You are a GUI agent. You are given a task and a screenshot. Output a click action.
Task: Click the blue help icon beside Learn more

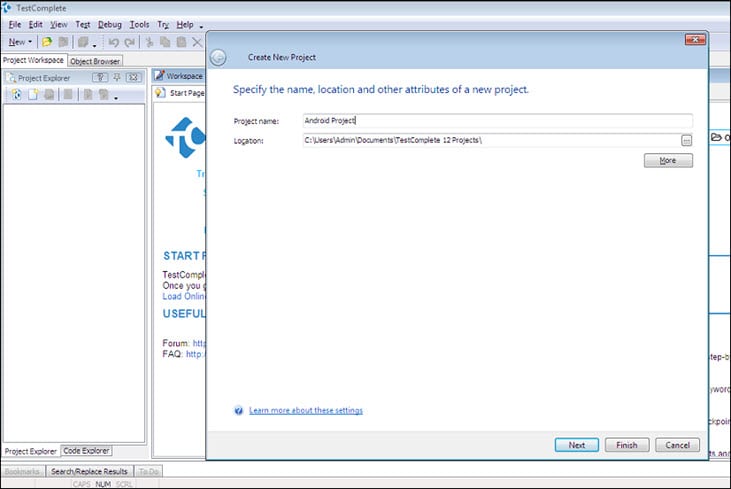(x=239, y=410)
